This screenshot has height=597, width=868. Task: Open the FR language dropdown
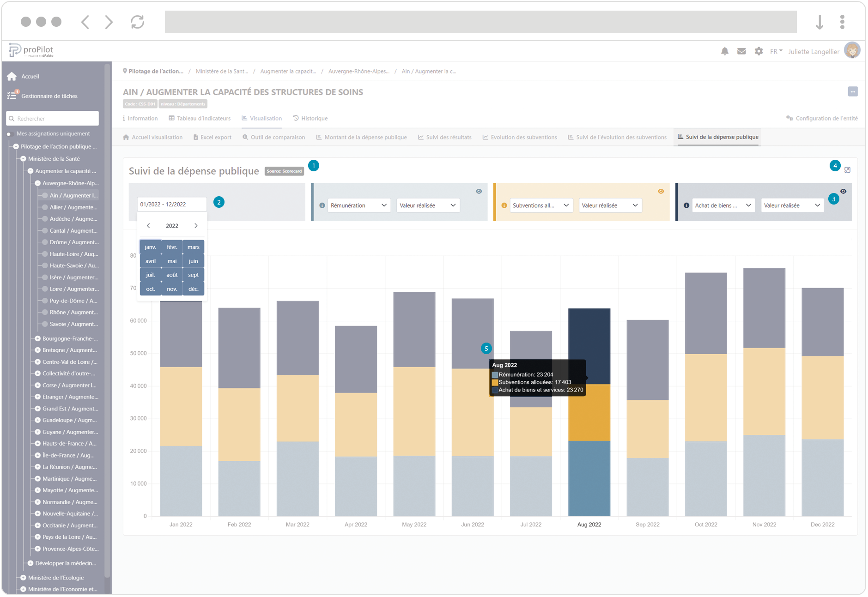coord(776,51)
